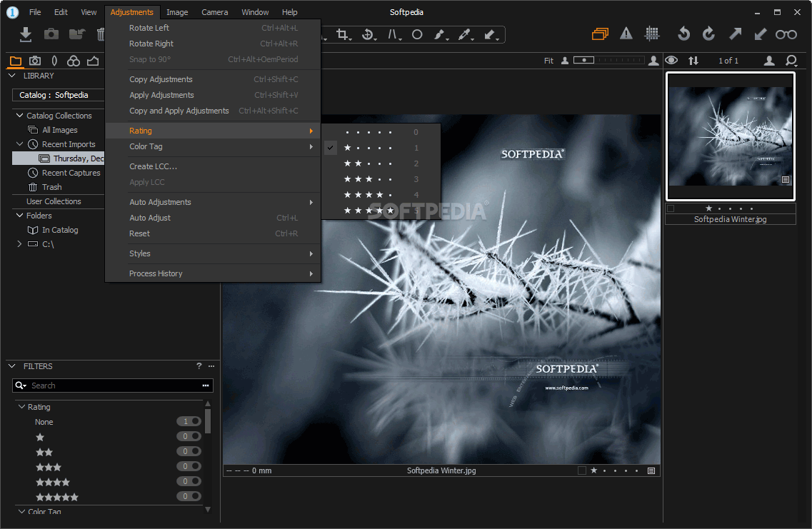Click the browser search magnifier icon
812x529 pixels.
pos(791,61)
